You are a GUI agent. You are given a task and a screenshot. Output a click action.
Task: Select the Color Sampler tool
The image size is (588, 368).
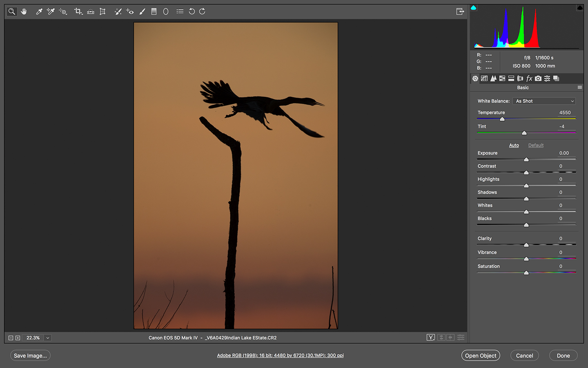51,11
